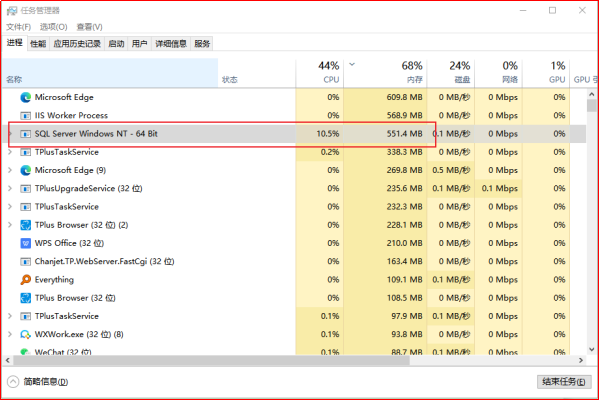
Task: Expand the WXWork.exe (32 位) process group
Action: (x=10, y=334)
